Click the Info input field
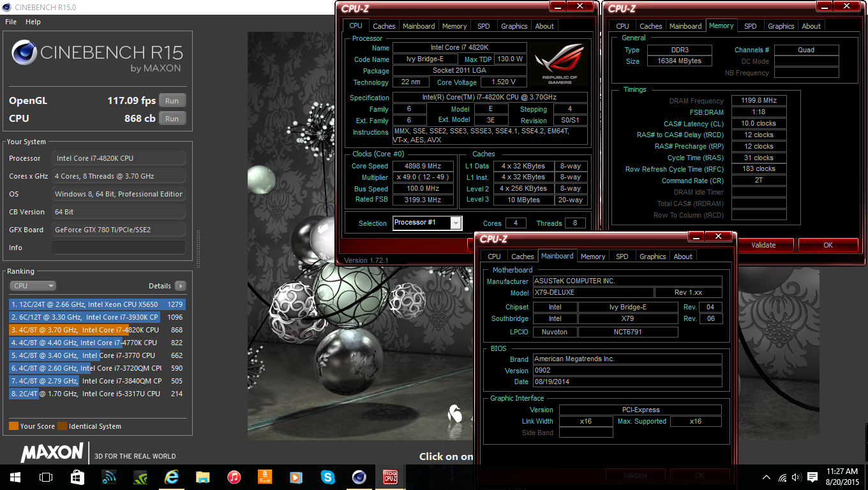The image size is (868, 490). (119, 248)
